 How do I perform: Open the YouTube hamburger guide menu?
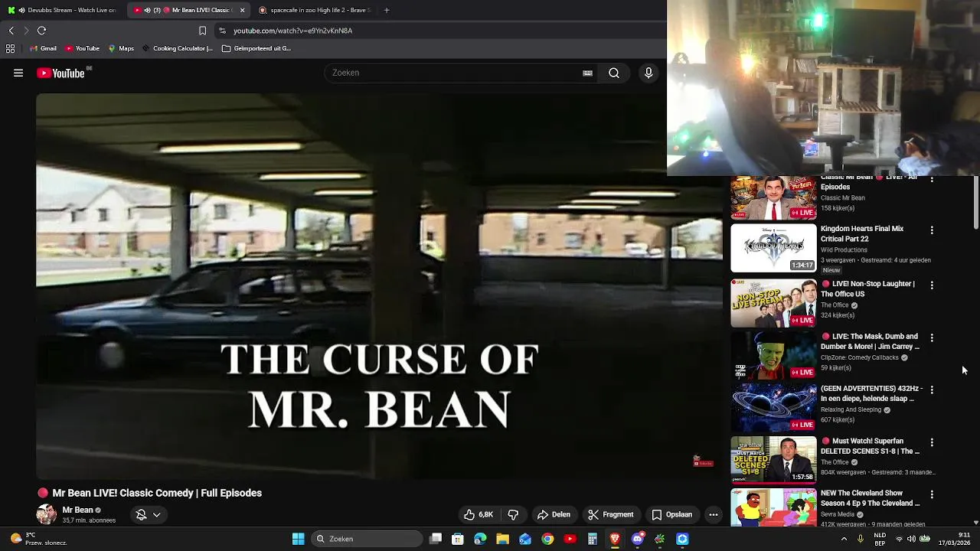[18, 73]
